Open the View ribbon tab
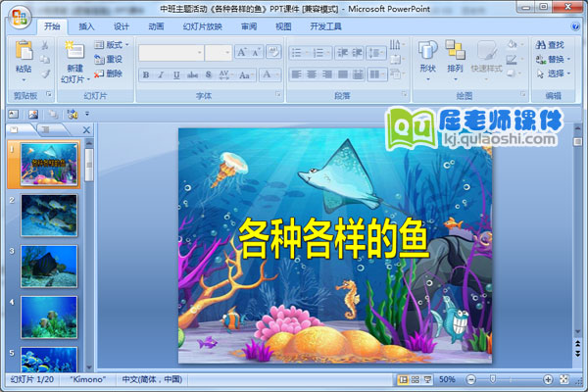588x392 pixels. click(x=283, y=26)
